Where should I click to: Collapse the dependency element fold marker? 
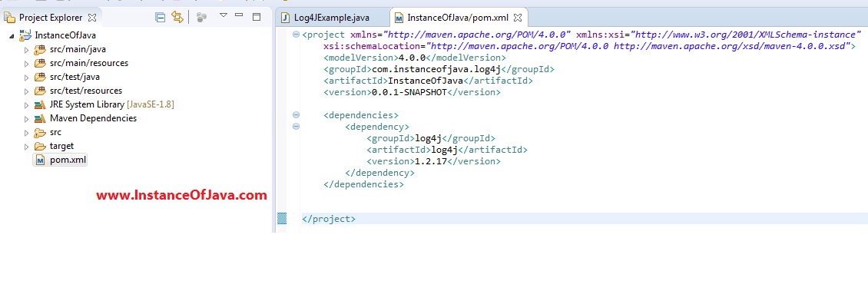pos(296,126)
